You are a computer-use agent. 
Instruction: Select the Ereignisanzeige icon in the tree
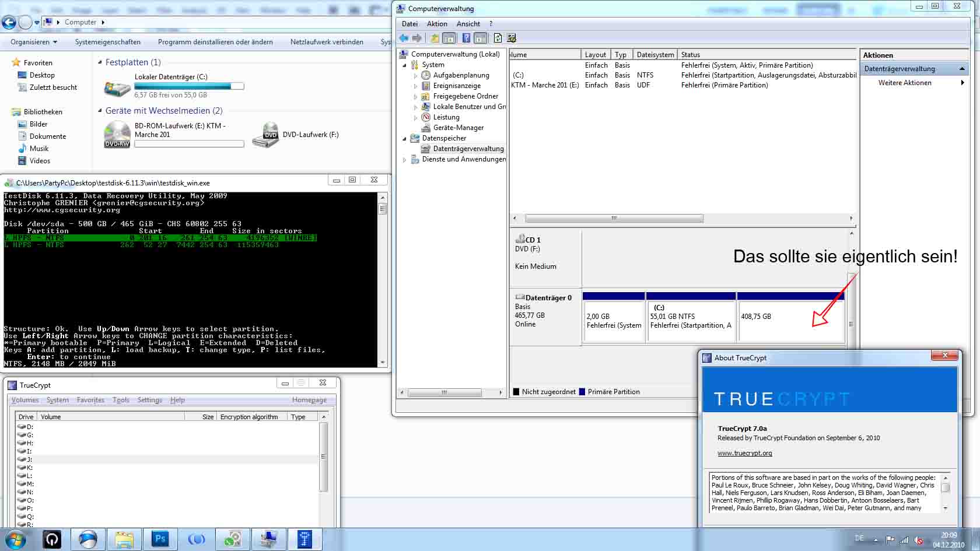tap(426, 86)
